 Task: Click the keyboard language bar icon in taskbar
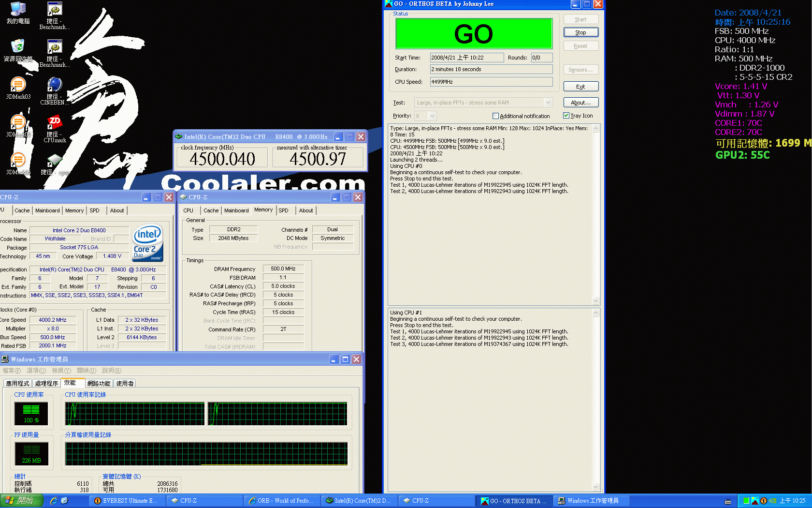tap(728, 501)
